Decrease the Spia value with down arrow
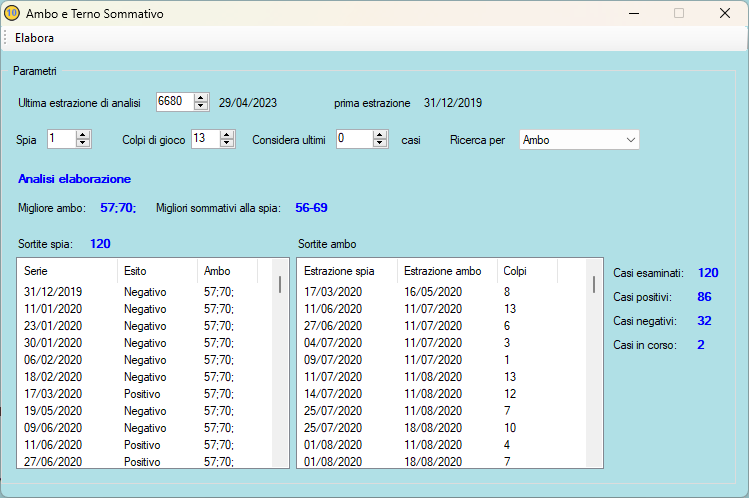This screenshot has height=498, width=749. (x=83, y=143)
